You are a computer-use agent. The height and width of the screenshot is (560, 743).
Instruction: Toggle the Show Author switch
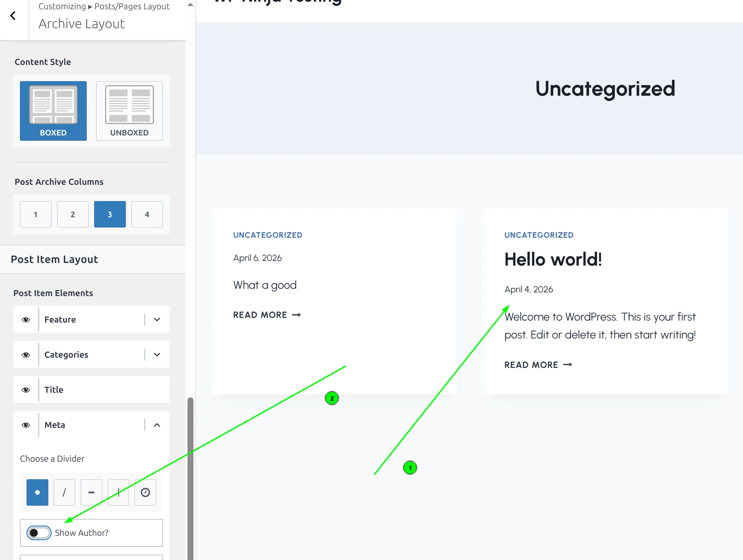point(39,533)
